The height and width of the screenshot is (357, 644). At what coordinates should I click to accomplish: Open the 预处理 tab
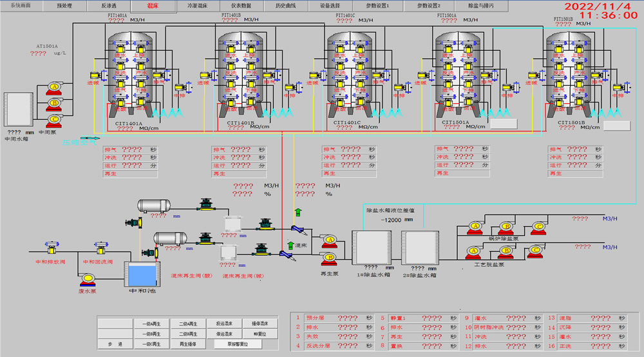tap(66, 5)
